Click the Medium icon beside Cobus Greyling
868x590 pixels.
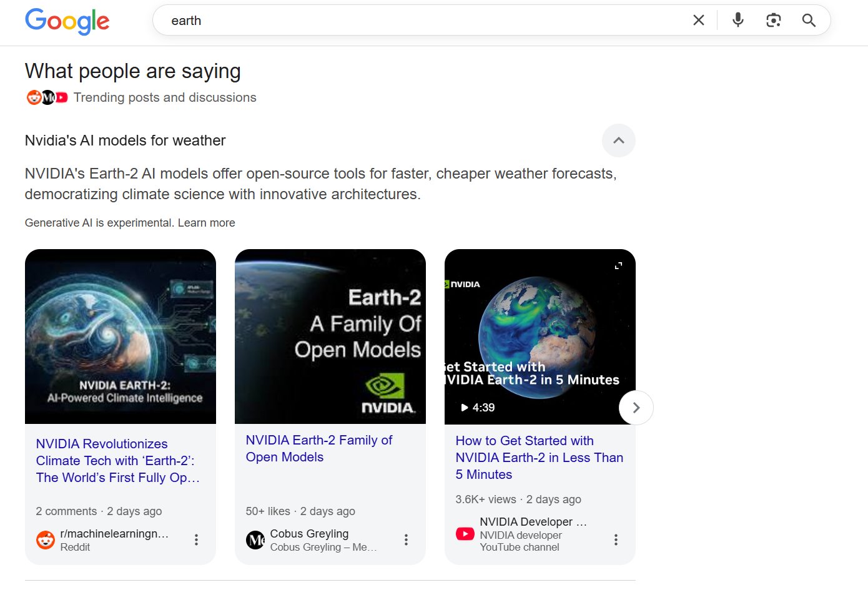(x=255, y=540)
